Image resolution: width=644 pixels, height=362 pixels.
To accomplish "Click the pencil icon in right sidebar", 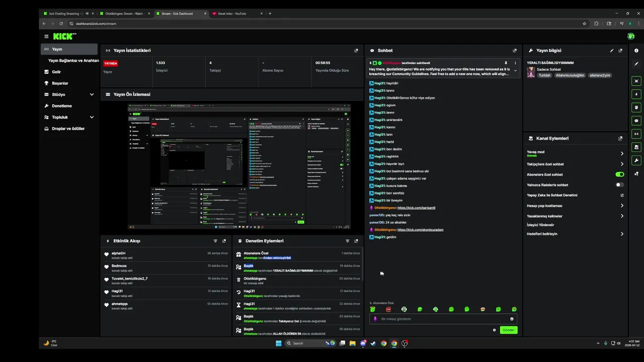I will (636, 63).
